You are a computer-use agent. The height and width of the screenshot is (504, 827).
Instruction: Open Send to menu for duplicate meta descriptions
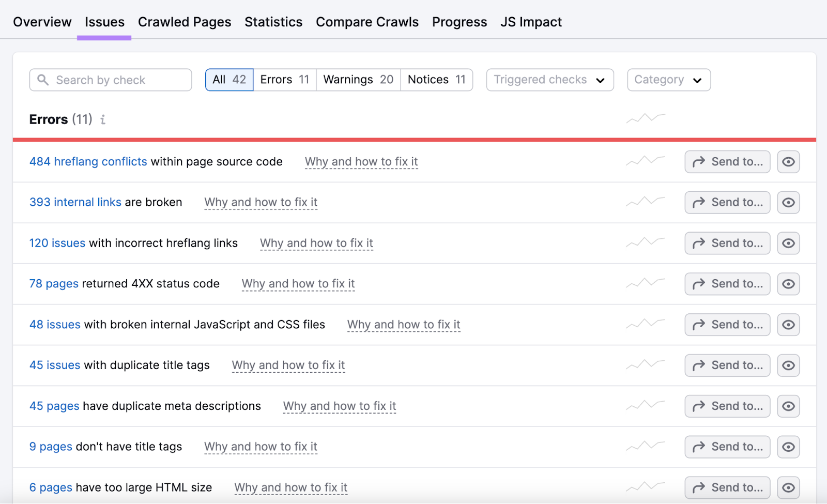click(x=727, y=406)
